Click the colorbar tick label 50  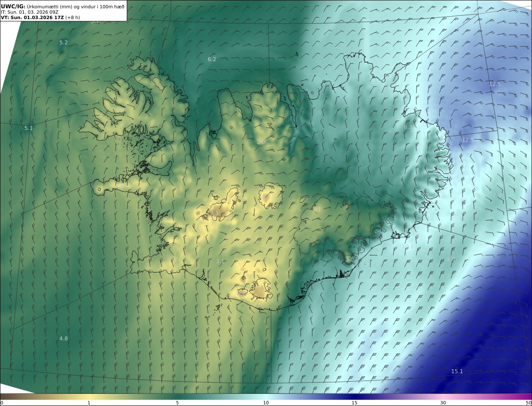[528, 403]
